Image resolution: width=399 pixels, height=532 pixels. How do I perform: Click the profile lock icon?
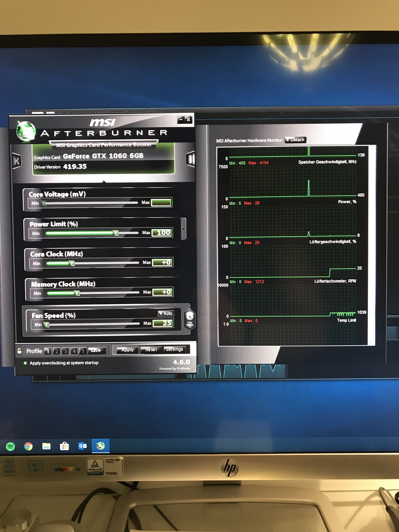coord(20,351)
